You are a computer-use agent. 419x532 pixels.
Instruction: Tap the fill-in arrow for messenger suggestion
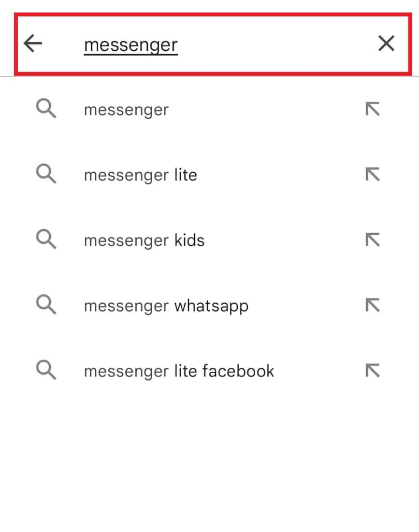coord(373,109)
